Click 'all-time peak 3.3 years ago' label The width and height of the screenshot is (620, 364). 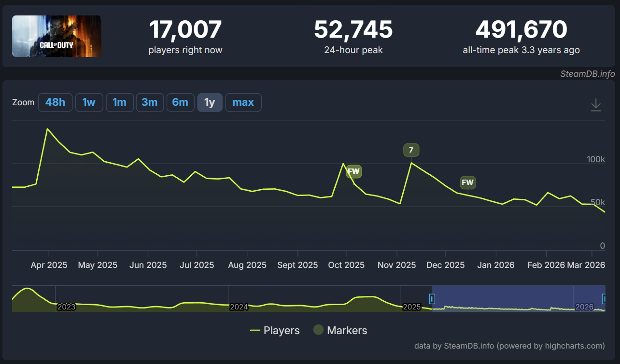tap(521, 50)
